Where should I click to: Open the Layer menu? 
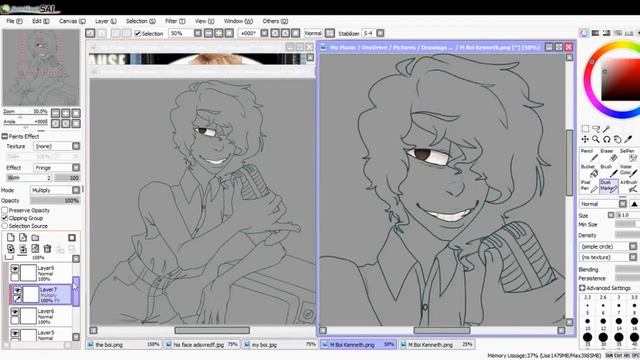click(x=106, y=21)
